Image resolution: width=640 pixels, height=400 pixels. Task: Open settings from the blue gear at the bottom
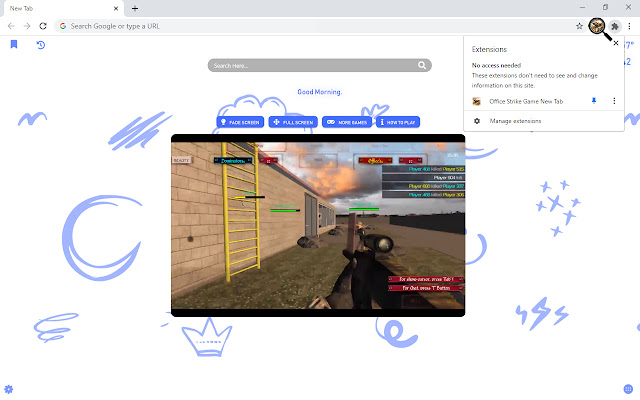pos(9,389)
